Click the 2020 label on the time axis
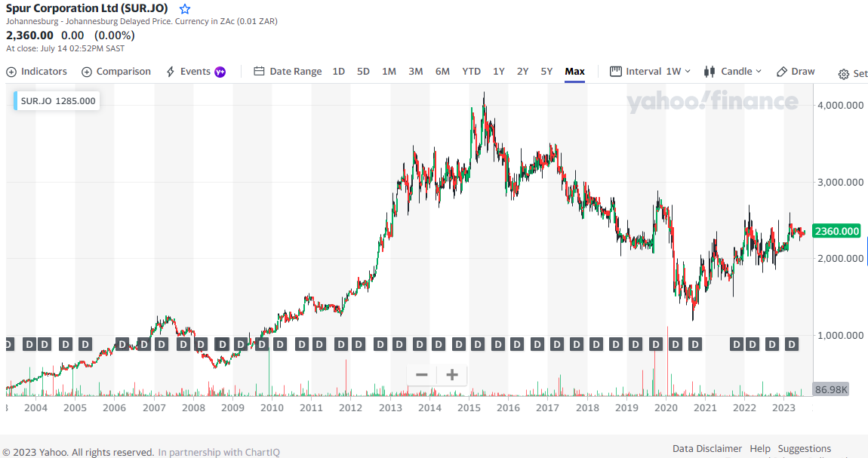 666,407
